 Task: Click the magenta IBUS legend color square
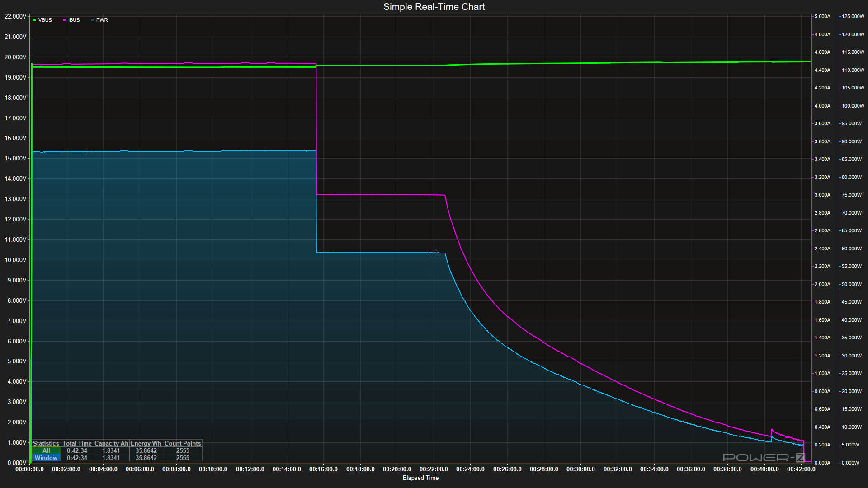[65, 20]
